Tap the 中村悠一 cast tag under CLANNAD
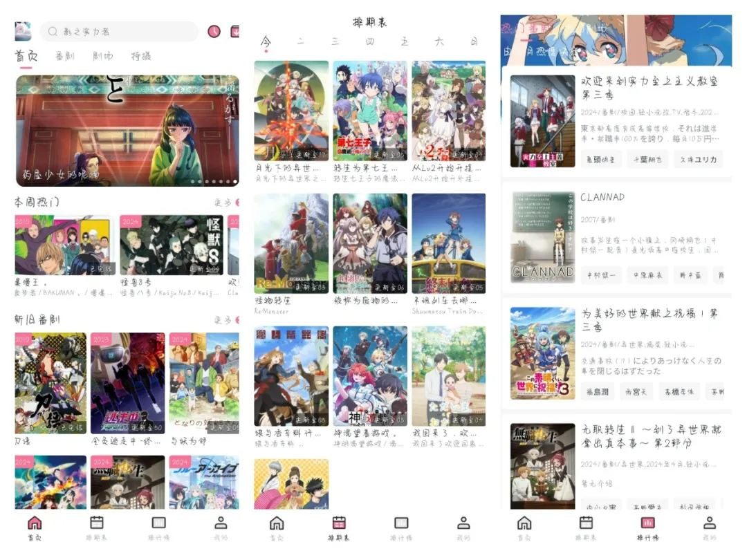The height and width of the screenshot is (560, 747). click(601, 275)
